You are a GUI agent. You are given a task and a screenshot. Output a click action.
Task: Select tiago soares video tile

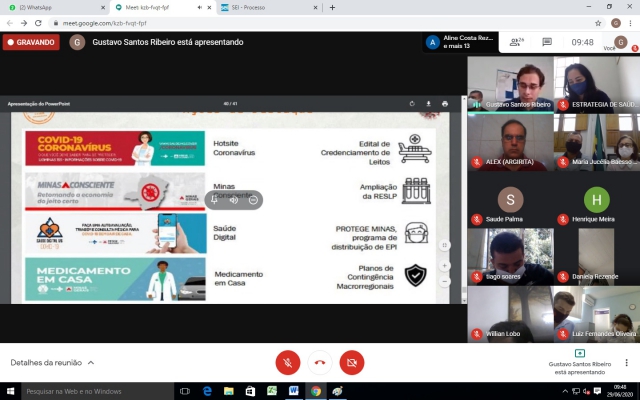coord(510,257)
